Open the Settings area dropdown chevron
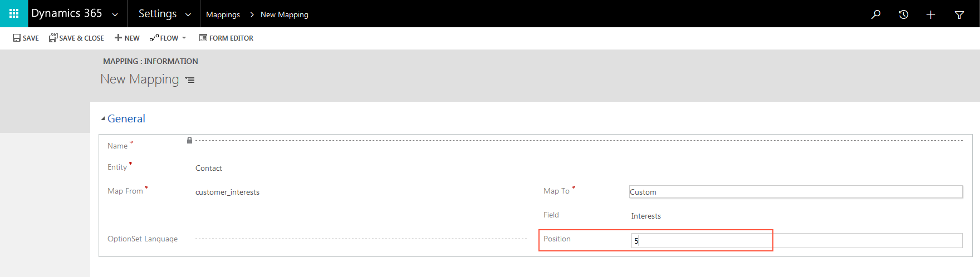This screenshot has height=277, width=980. click(x=188, y=14)
